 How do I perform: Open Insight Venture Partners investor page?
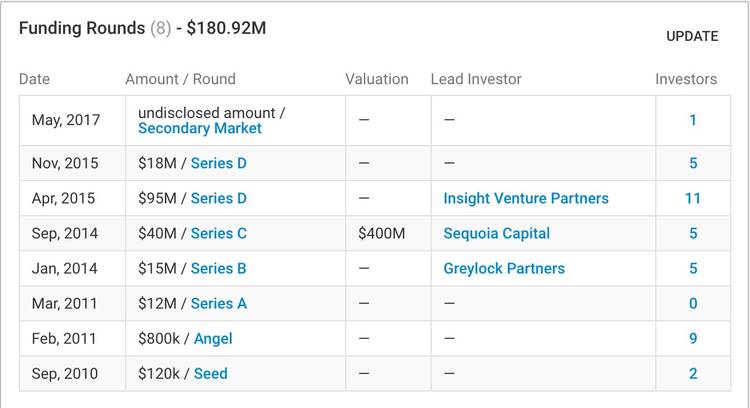click(x=526, y=198)
